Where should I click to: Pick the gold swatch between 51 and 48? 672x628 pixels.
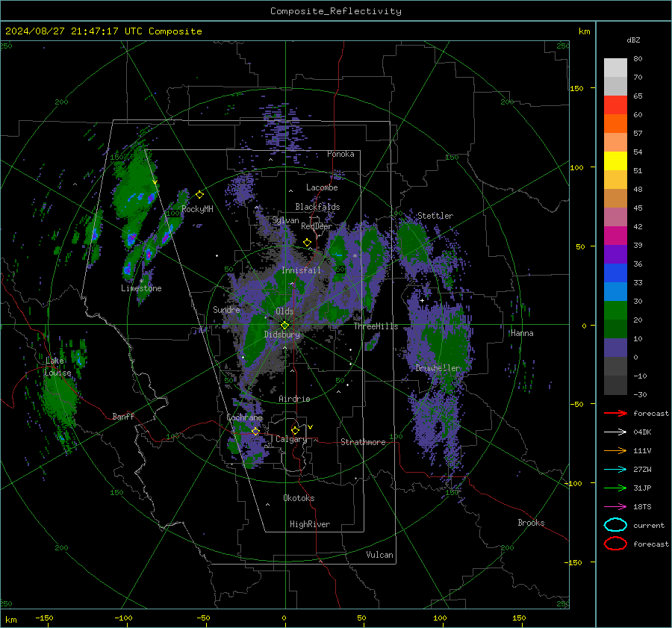(x=615, y=180)
